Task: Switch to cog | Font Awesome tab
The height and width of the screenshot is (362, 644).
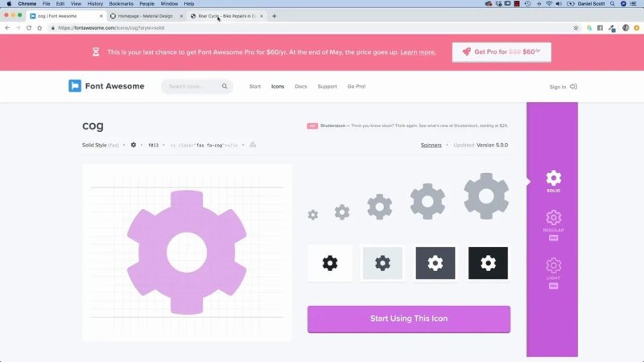Action: [66, 16]
